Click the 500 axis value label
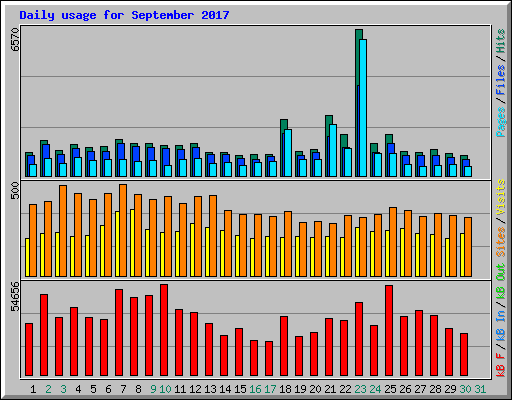Viewport: 512px width, 400px height. coord(15,190)
